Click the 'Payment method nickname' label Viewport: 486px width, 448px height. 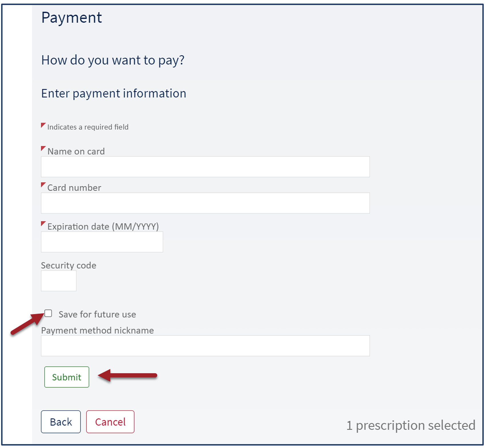pyautogui.click(x=97, y=330)
